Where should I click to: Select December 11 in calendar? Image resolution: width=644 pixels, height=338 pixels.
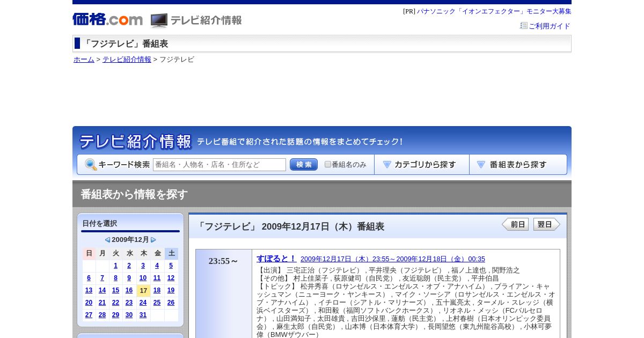(157, 278)
